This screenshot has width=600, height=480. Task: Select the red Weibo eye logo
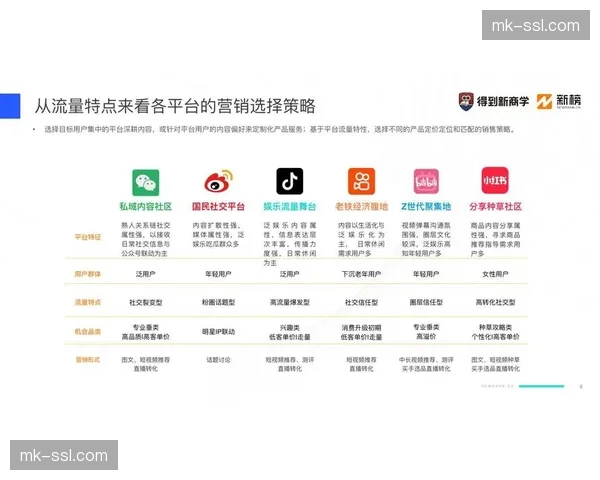point(218,181)
